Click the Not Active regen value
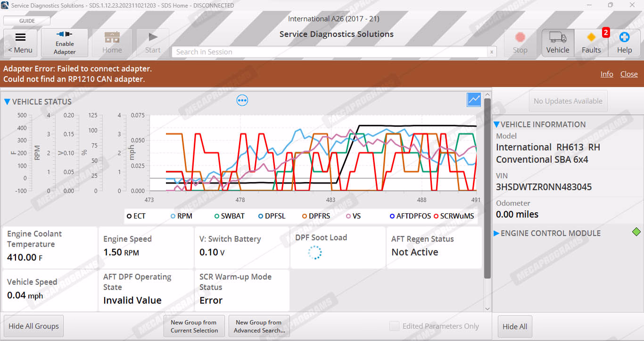This screenshot has width=644, height=341. [x=415, y=252]
